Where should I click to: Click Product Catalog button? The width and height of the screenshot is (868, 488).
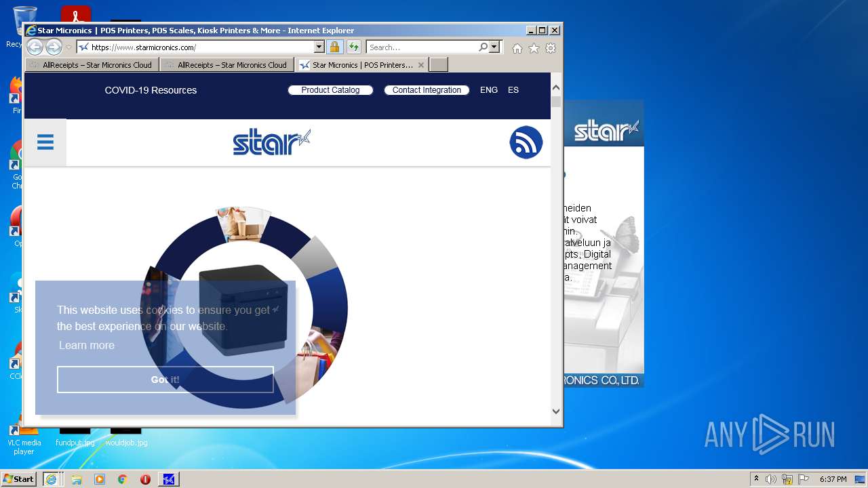click(x=330, y=90)
